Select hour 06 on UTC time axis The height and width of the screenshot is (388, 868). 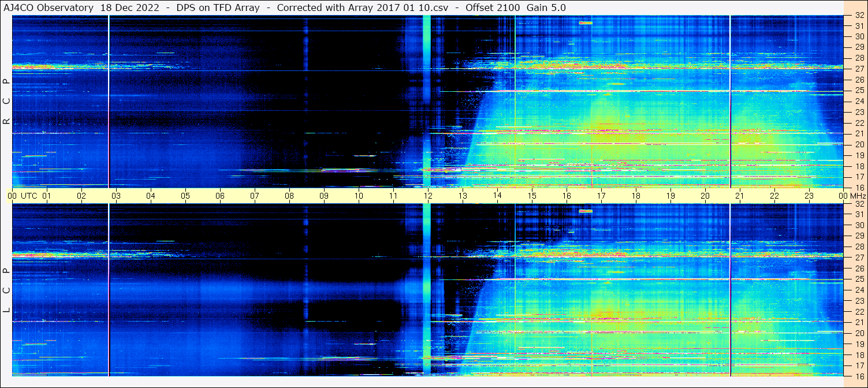220,196
